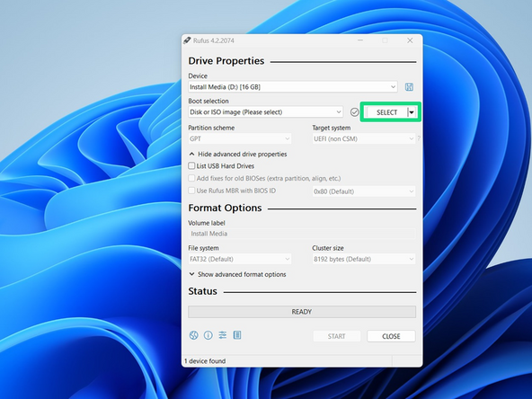The height and width of the screenshot is (399, 532).
Task: Click the 'Volume label' label text
Action: [x=207, y=223]
